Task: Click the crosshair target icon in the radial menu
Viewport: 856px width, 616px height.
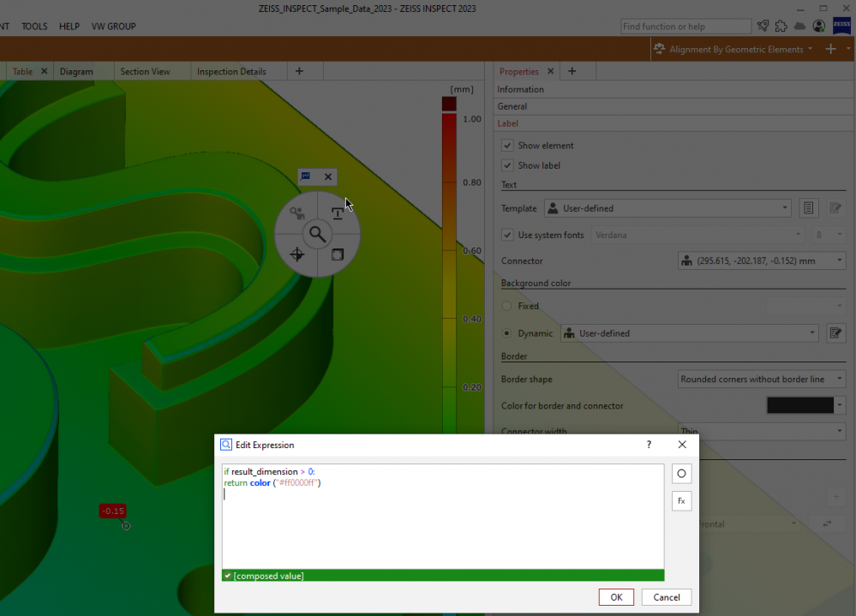Action: [x=296, y=254]
